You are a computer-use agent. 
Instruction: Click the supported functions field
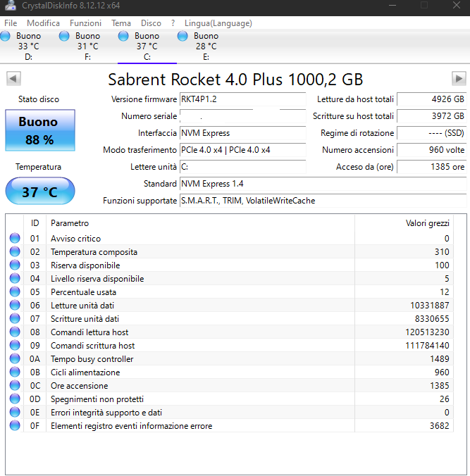[x=323, y=201]
